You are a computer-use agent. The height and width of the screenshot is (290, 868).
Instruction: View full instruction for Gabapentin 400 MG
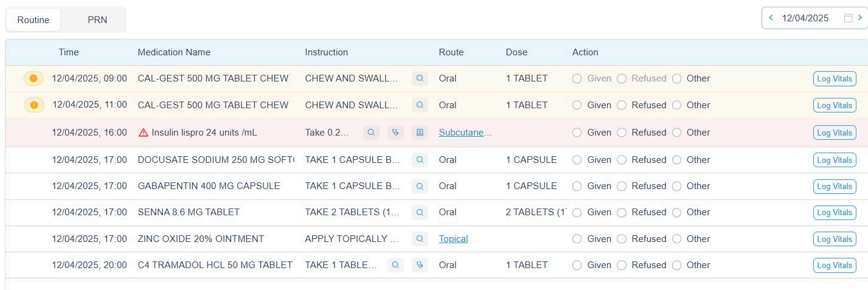coord(420,186)
